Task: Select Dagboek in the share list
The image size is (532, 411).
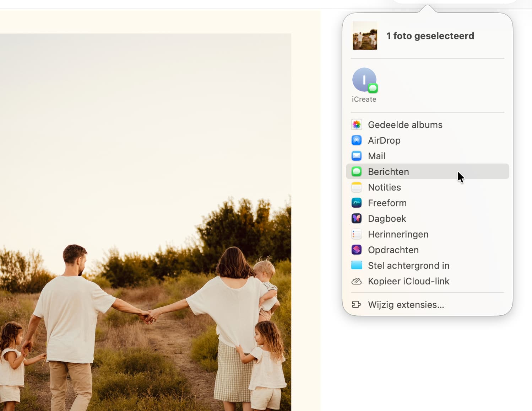Action: [x=428, y=219]
